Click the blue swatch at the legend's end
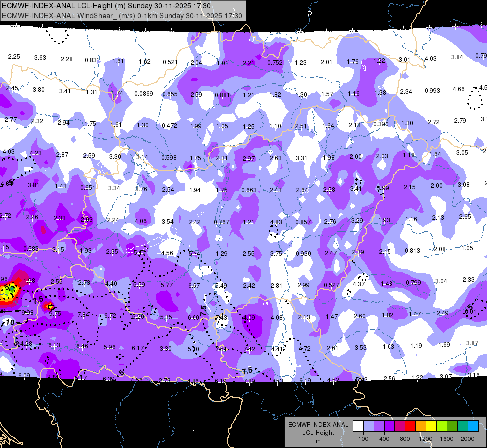This screenshot has height=448, width=487. point(473,426)
